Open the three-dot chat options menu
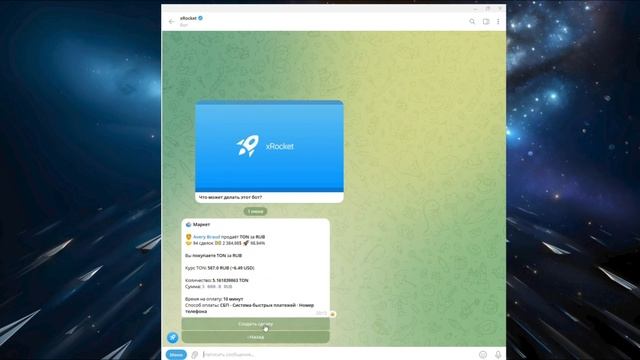Viewport: 640px width, 360px height. point(498,22)
